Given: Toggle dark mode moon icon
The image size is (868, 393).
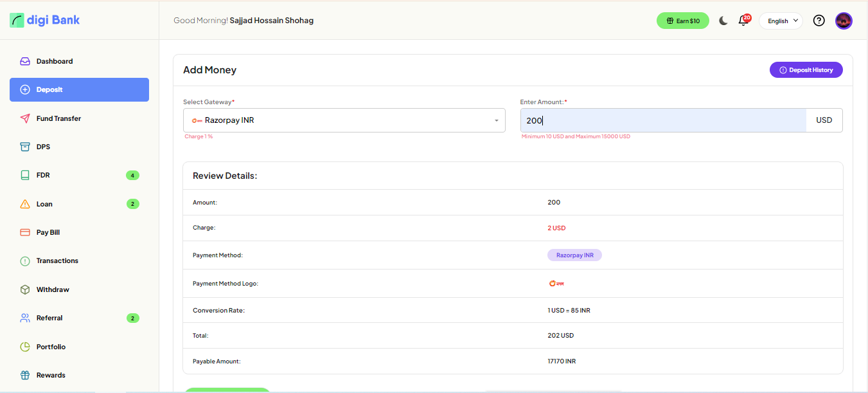Looking at the screenshot, I should 723,21.
